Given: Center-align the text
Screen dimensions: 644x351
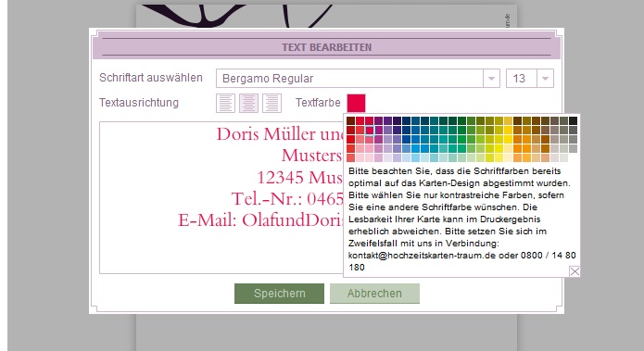Looking at the screenshot, I should tap(249, 103).
